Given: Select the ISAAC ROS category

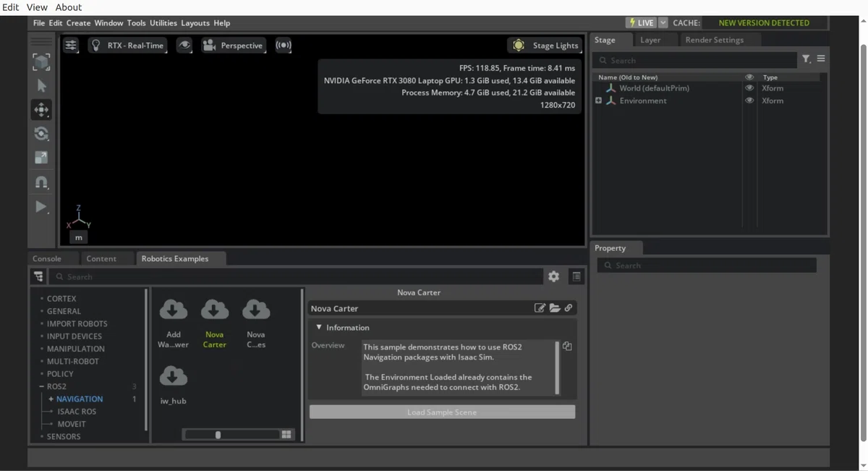Looking at the screenshot, I should (x=77, y=412).
